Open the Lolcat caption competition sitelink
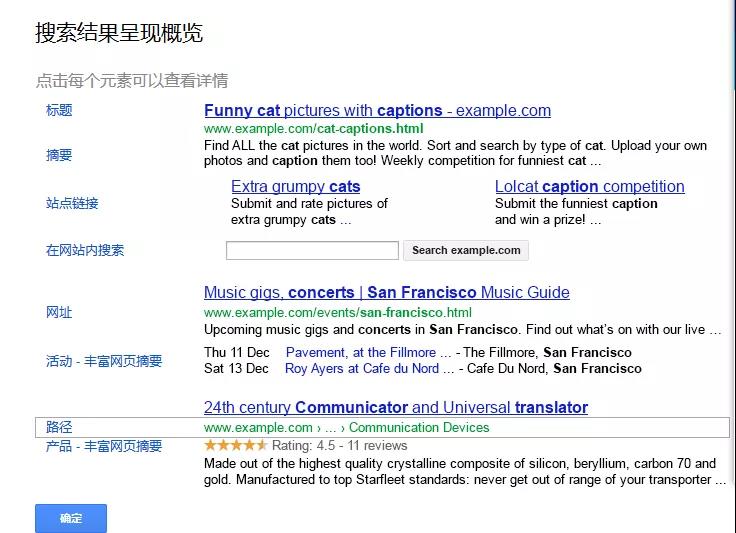Image resolution: width=736 pixels, height=533 pixels. coord(590,186)
